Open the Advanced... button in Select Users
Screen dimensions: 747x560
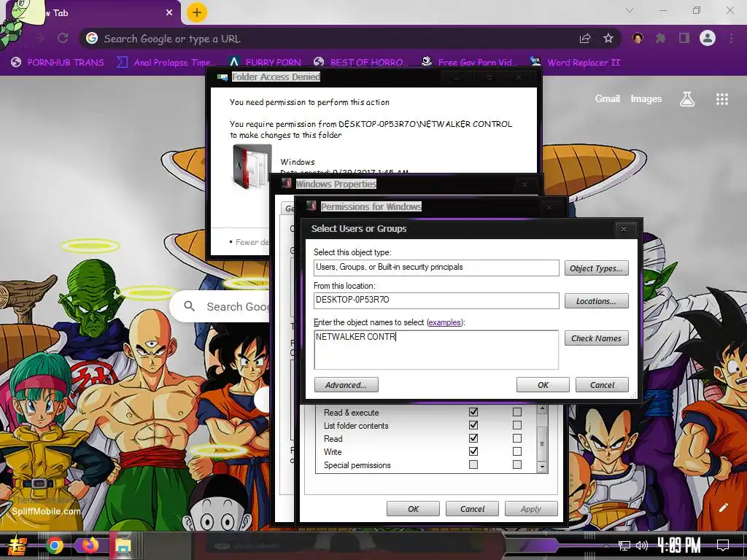coord(347,385)
